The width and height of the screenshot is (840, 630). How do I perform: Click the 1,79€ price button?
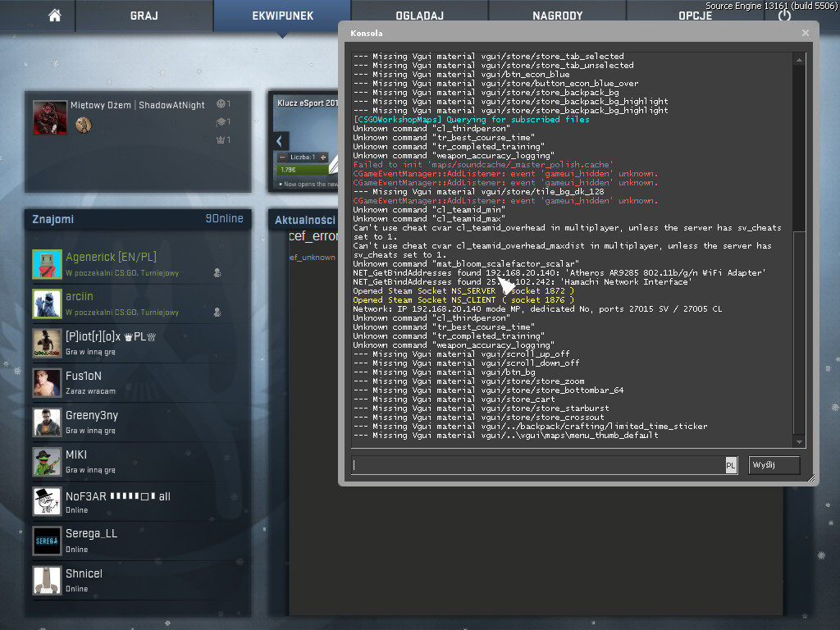[x=304, y=169]
